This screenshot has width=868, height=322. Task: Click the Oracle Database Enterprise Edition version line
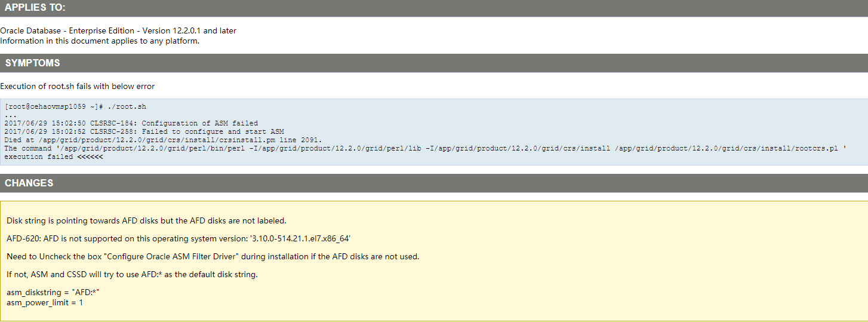click(x=118, y=30)
